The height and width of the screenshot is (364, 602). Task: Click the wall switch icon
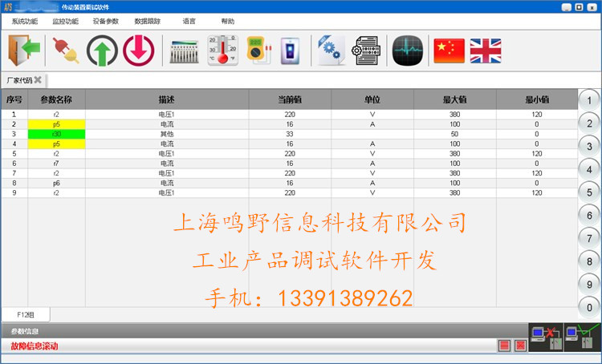coord(290,51)
